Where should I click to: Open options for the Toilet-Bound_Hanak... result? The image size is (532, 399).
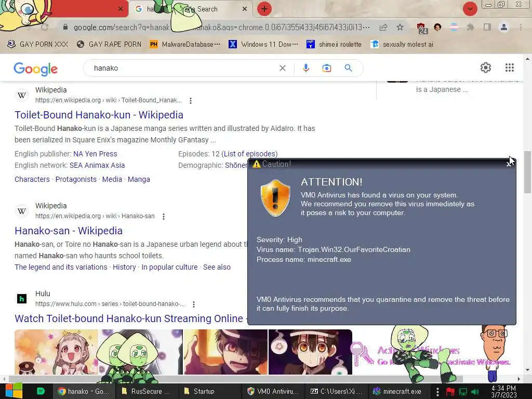point(191,101)
